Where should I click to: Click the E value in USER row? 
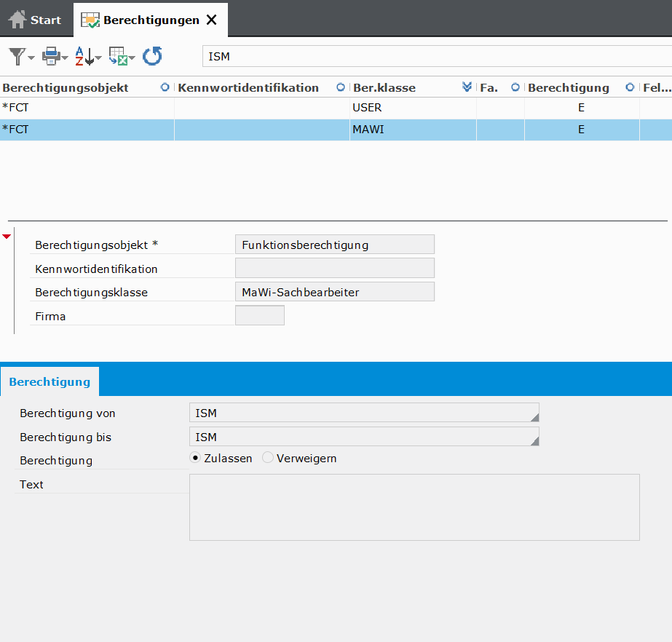[x=581, y=108]
